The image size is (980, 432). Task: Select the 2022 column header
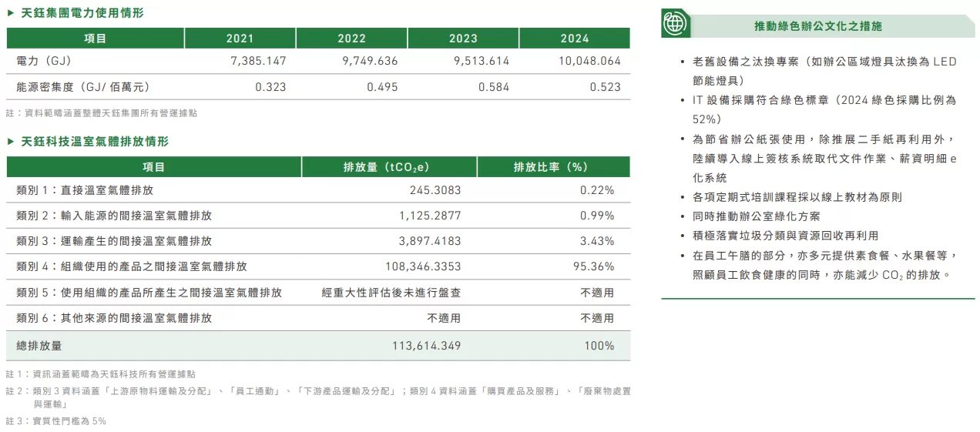(x=351, y=39)
